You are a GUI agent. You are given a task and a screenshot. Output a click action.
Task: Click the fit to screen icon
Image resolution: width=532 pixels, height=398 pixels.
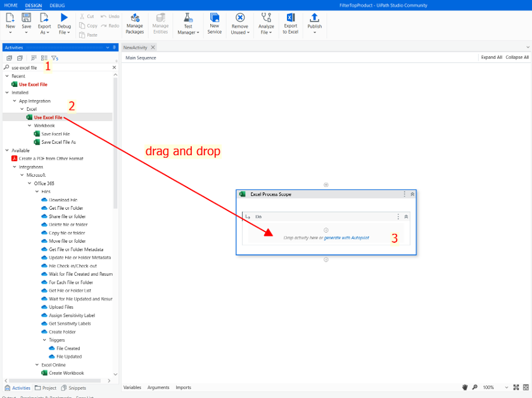[516, 387]
